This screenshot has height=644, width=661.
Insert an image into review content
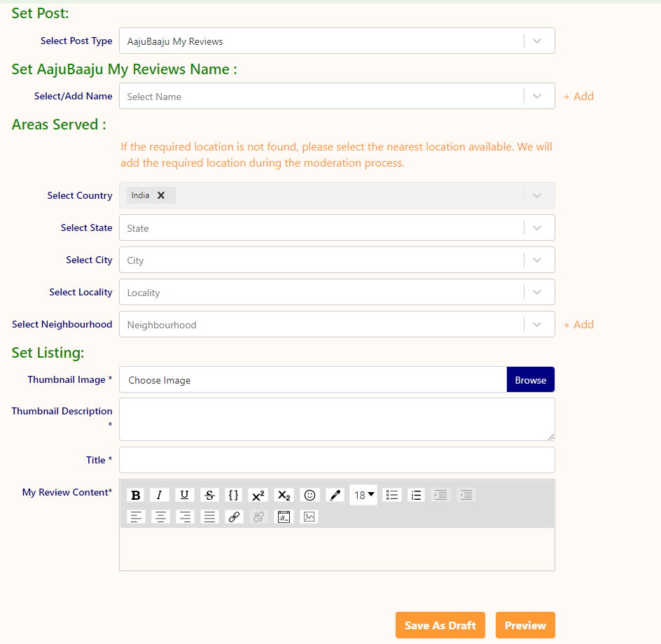tap(309, 517)
